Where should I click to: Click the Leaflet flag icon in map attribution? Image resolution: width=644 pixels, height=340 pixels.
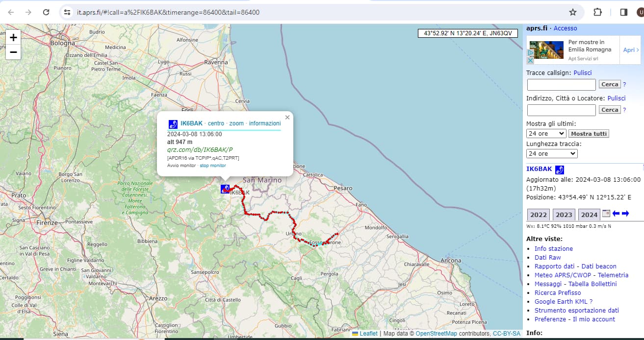click(354, 333)
